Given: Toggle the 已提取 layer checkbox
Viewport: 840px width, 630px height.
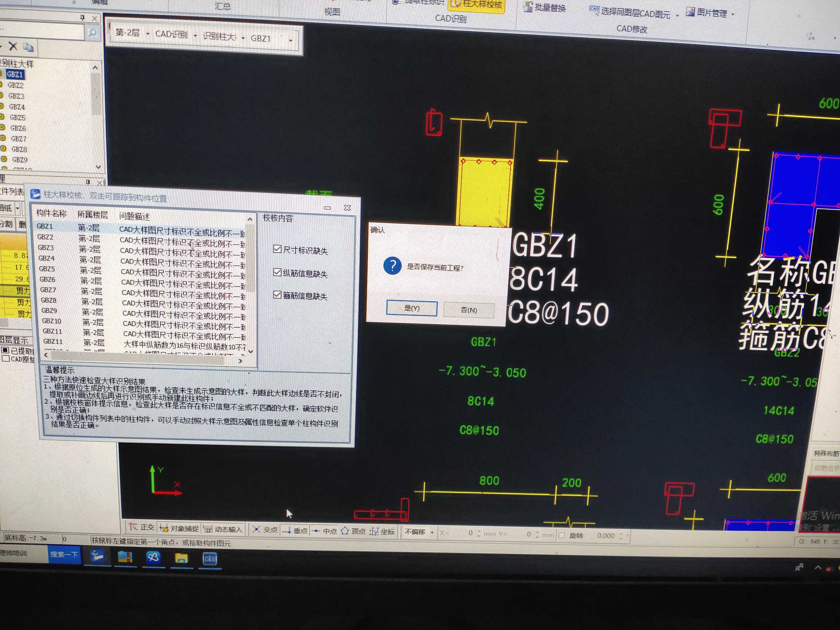Looking at the screenshot, I should pos(5,350).
